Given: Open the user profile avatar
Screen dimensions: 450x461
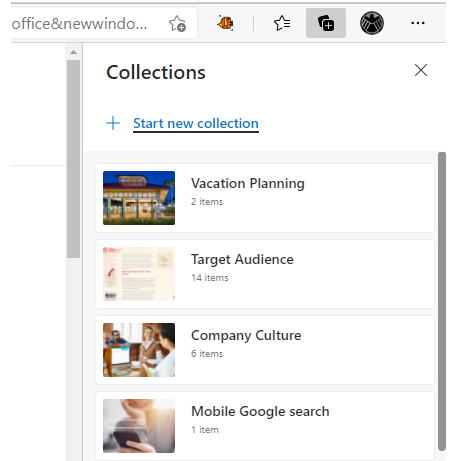Looking at the screenshot, I should click(372, 23).
